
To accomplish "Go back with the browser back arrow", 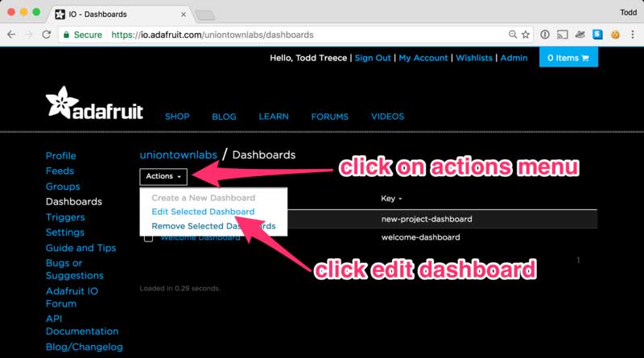I will point(12,35).
